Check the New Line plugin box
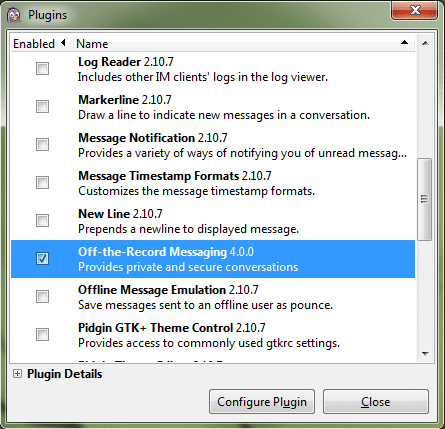The height and width of the screenshot is (429, 445). [x=42, y=221]
